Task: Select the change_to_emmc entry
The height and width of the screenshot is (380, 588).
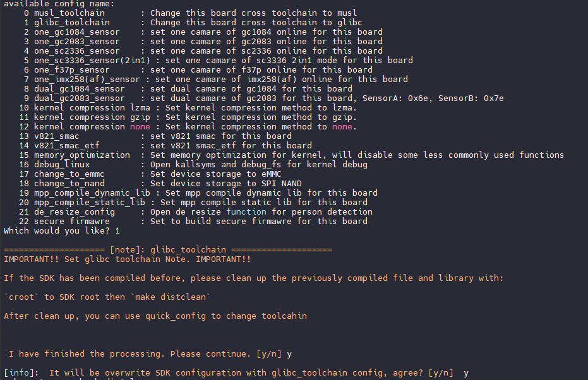Action: (69, 174)
